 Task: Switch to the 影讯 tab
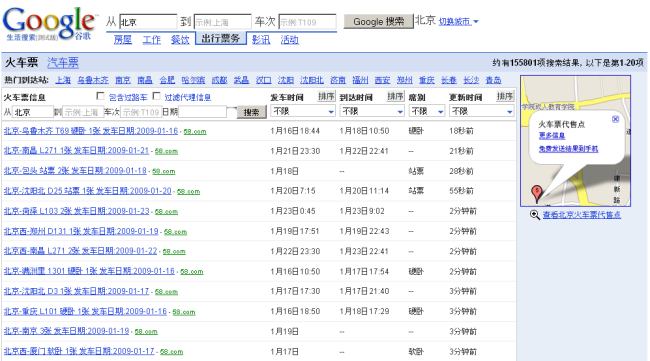[261, 40]
